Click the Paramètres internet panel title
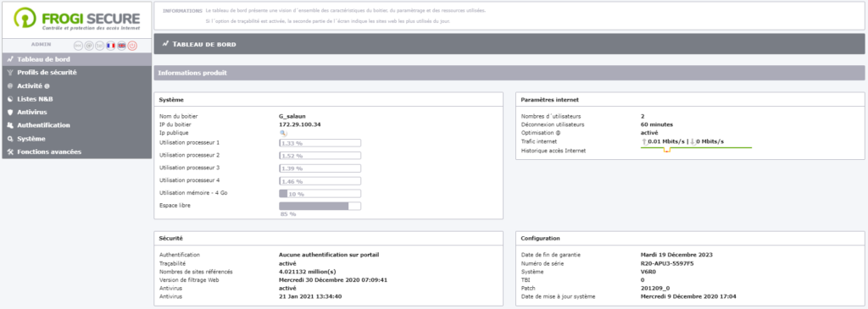 click(x=549, y=100)
